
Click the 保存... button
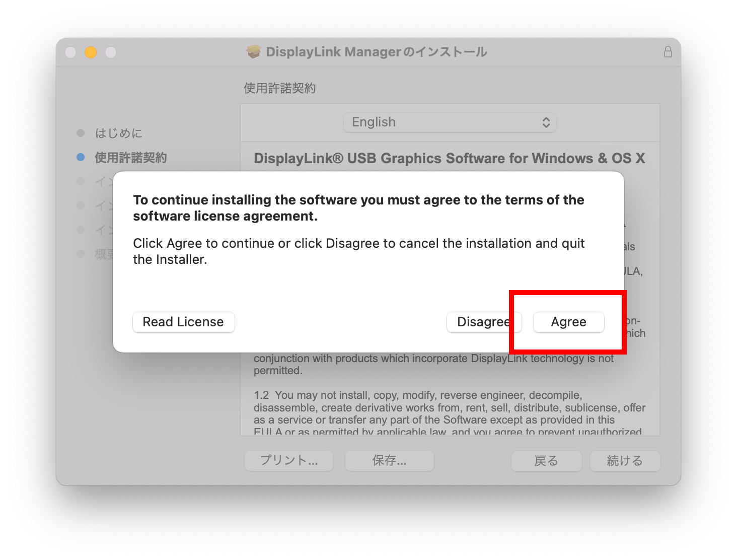389,460
